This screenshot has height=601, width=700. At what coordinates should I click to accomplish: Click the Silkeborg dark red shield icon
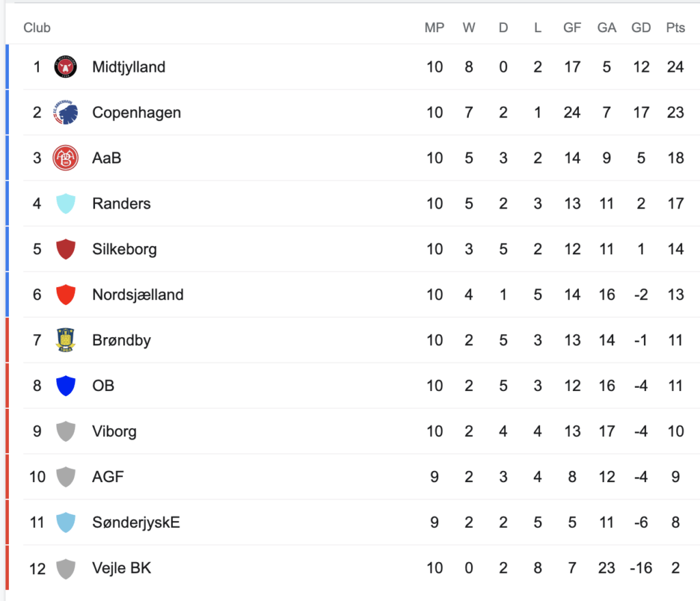click(66, 249)
